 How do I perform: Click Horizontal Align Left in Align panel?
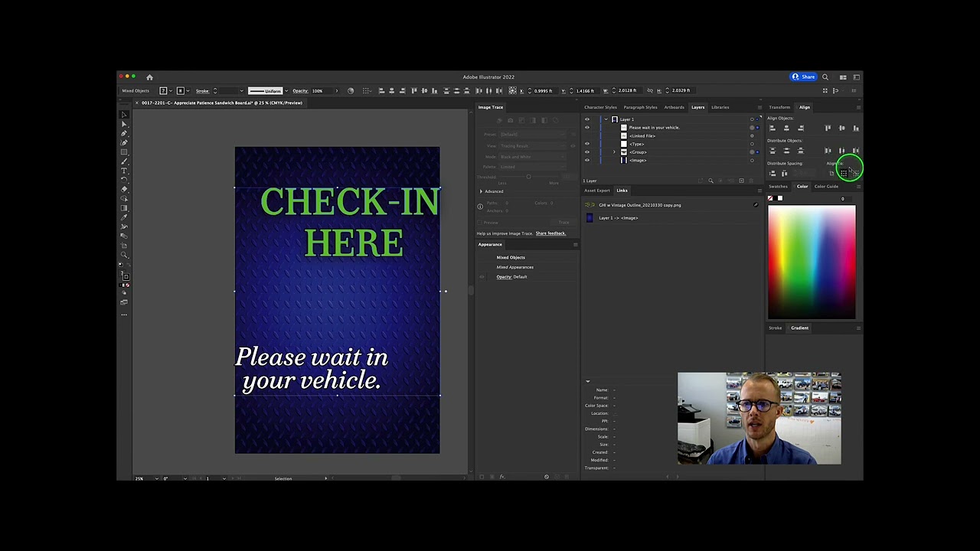click(x=772, y=128)
